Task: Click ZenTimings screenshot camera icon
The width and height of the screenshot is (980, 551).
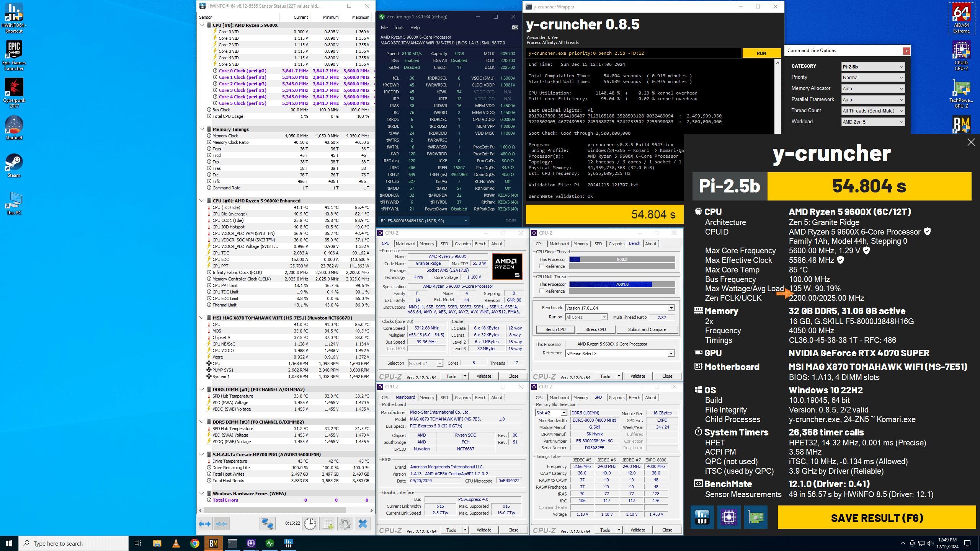Action: pyautogui.click(x=515, y=27)
